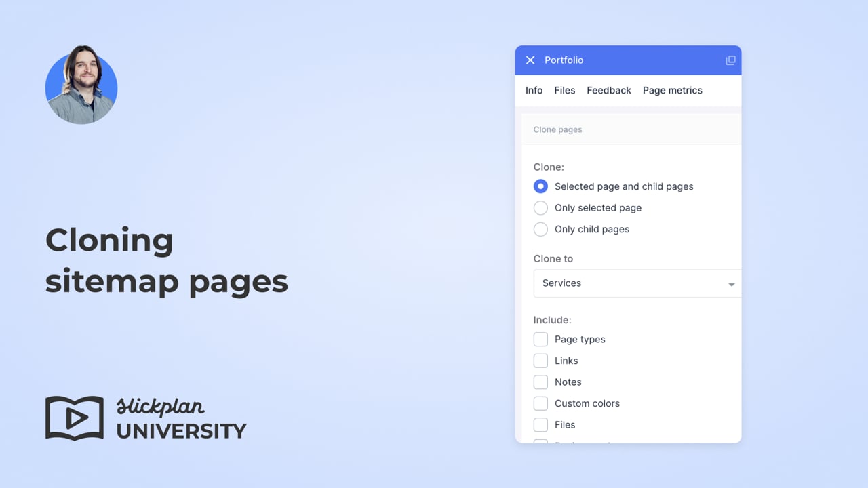
Task: Go to the Page metrics tab
Action: click(672, 90)
